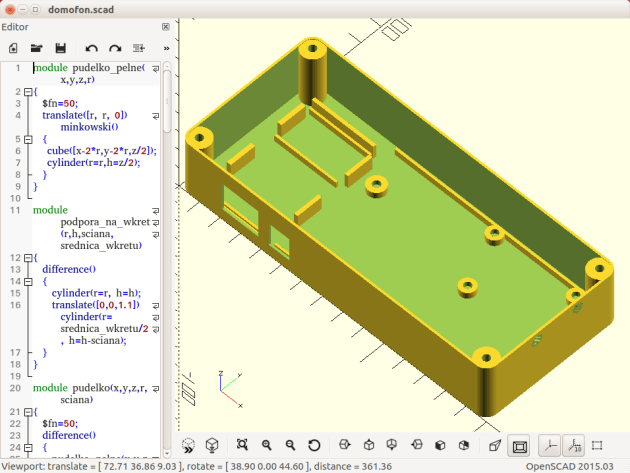The width and height of the screenshot is (630, 473).
Task: Click the 'Editor' panel title
Action: 15,27
